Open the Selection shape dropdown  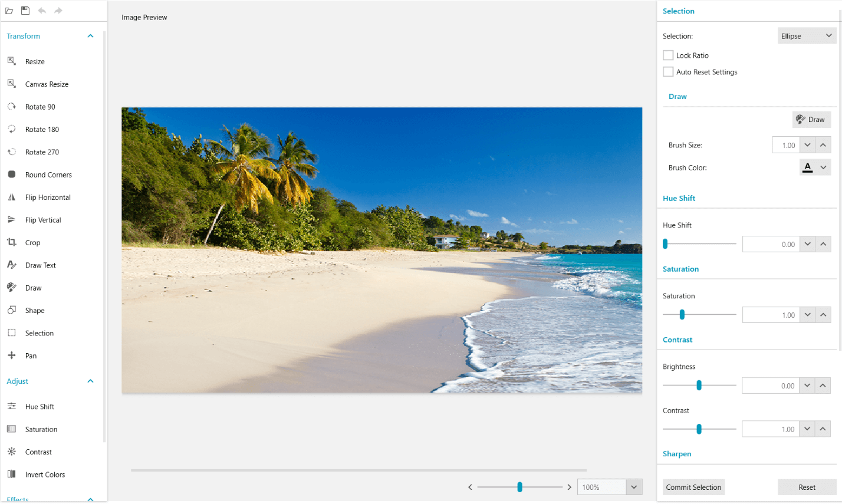coord(806,35)
